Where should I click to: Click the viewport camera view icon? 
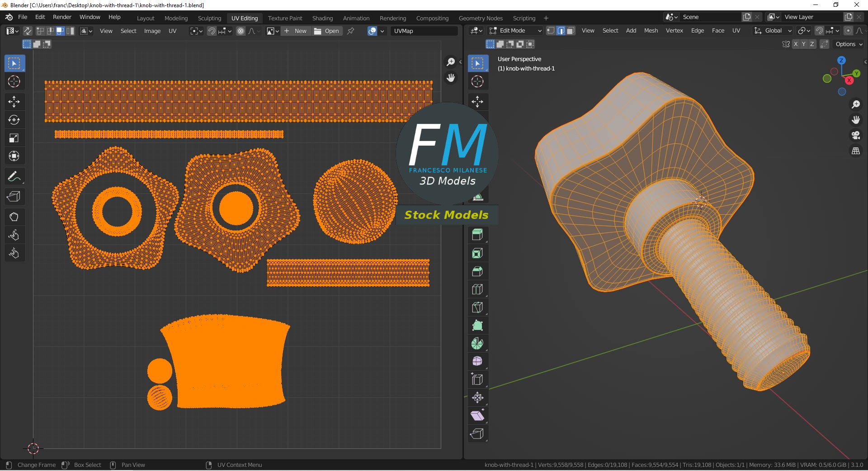pos(855,135)
